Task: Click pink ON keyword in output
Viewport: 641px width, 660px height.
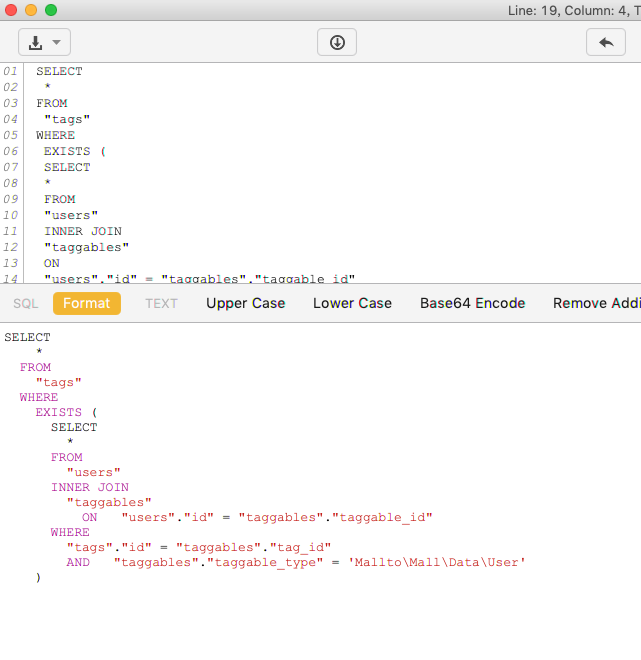Action: [90, 517]
